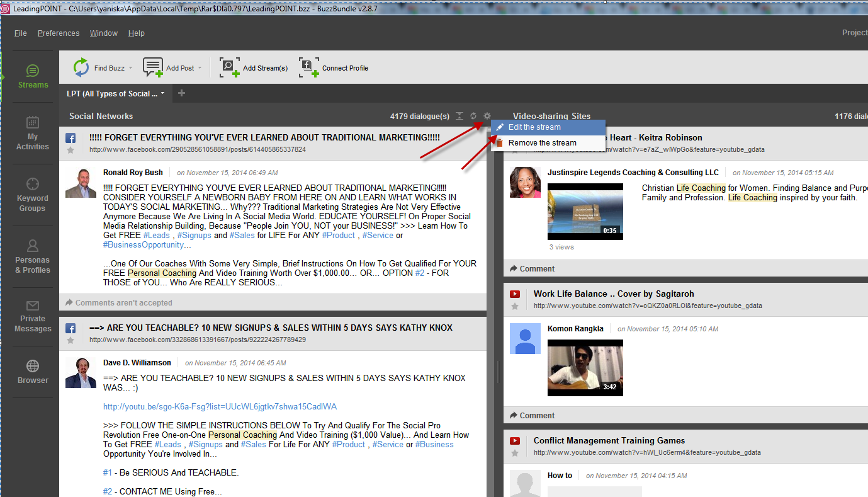
Task: Open the File menu
Action: coord(20,33)
